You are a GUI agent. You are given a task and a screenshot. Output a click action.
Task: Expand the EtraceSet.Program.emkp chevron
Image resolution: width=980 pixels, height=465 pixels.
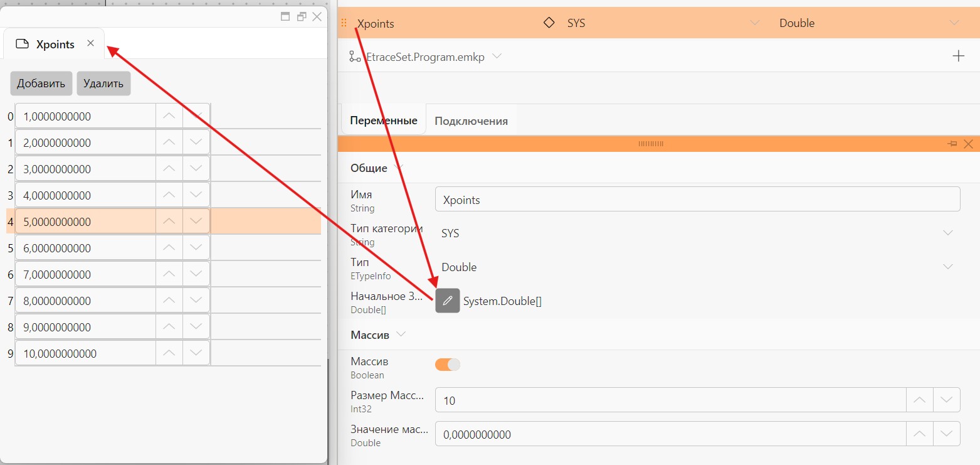click(497, 56)
